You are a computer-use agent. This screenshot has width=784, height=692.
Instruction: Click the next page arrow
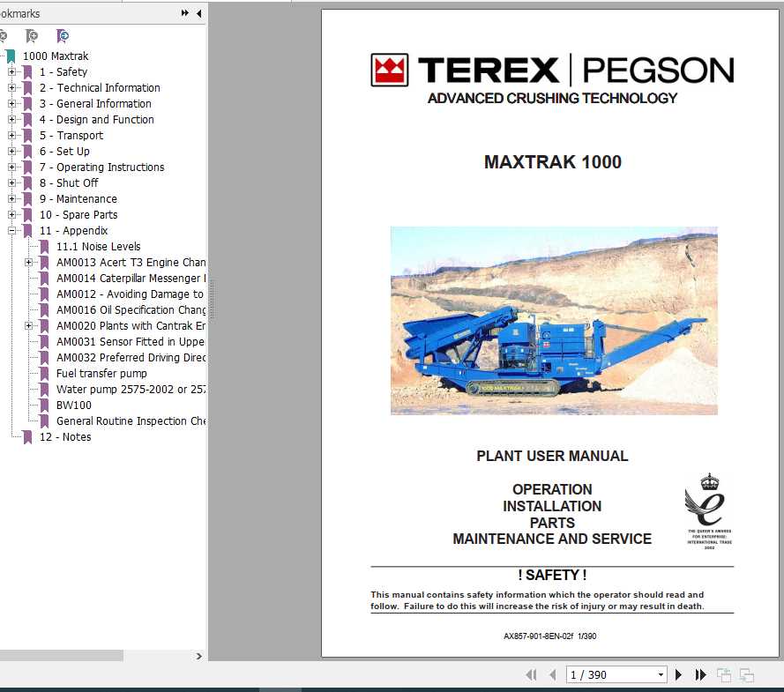click(x=679, y=674)
